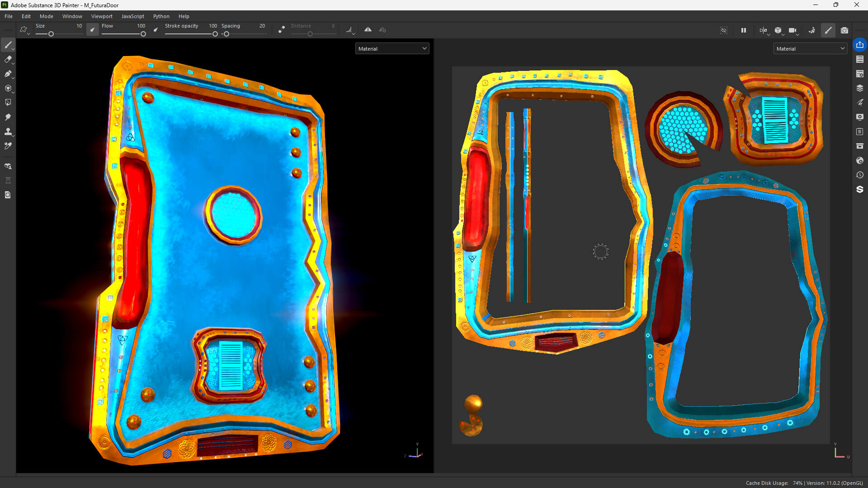Screen dimensions: 868x488
Task: Expand the camera selection dropdown
Action: click(x=793, y=30)
